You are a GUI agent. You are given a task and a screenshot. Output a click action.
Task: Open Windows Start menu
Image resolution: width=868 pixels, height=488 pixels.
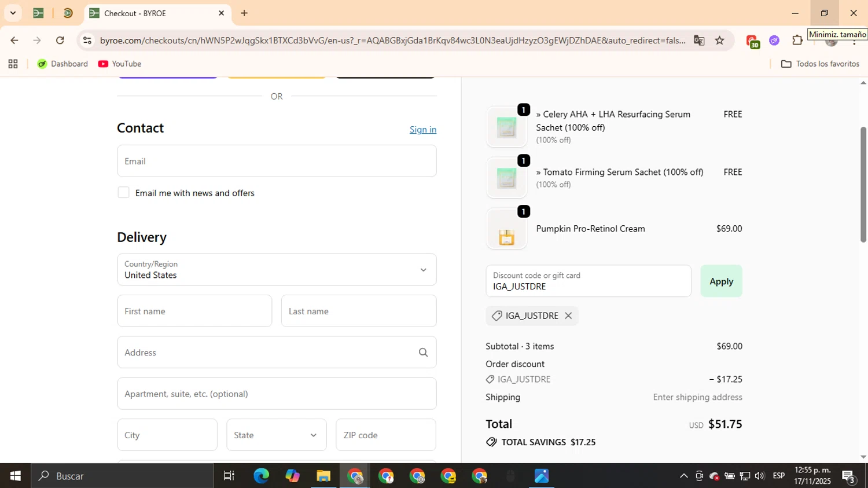point(16,476)
